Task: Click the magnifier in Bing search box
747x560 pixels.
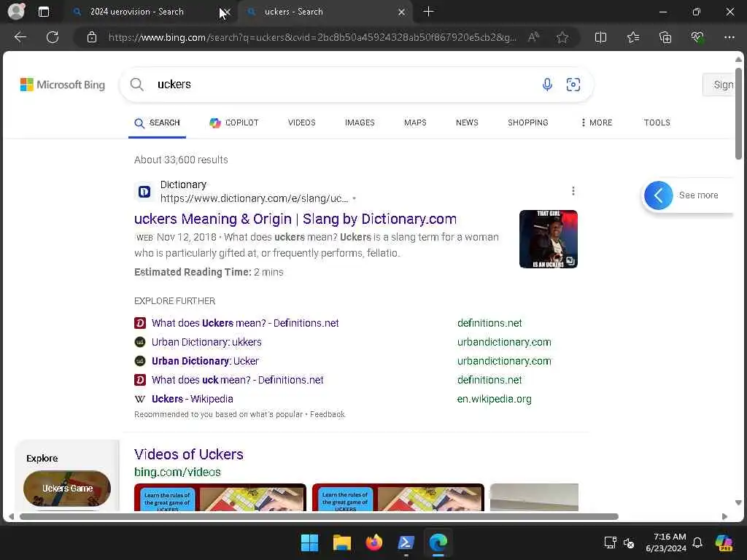Action: point(136,85)
